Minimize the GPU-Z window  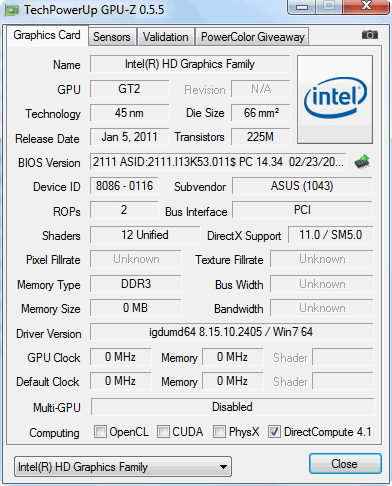[x=302, y=7]
